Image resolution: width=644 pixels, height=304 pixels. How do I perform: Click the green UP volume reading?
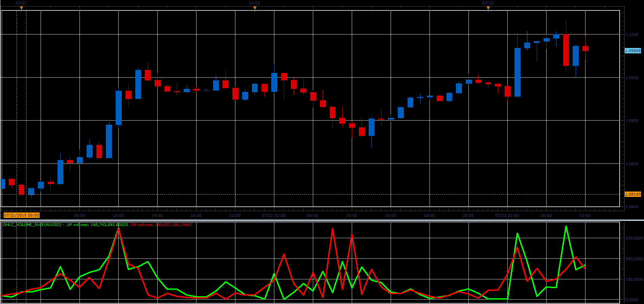tap(97, 225)
